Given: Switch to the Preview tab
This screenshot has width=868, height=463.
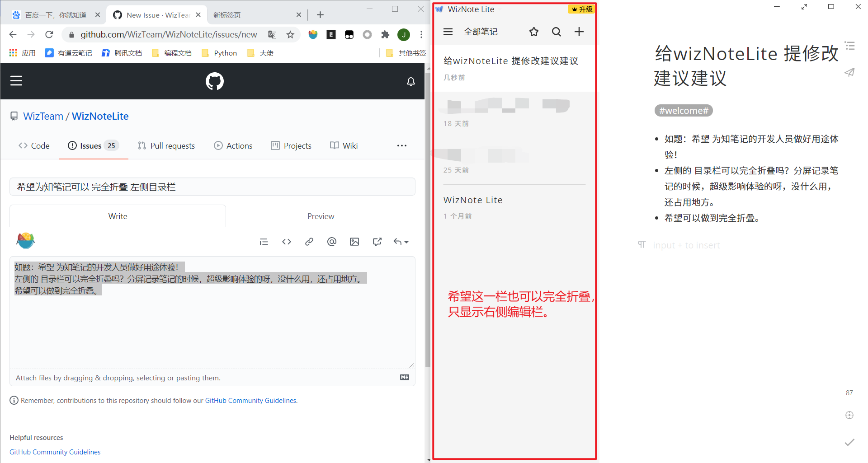Looking at the screenshot, I should click(321, 216).
